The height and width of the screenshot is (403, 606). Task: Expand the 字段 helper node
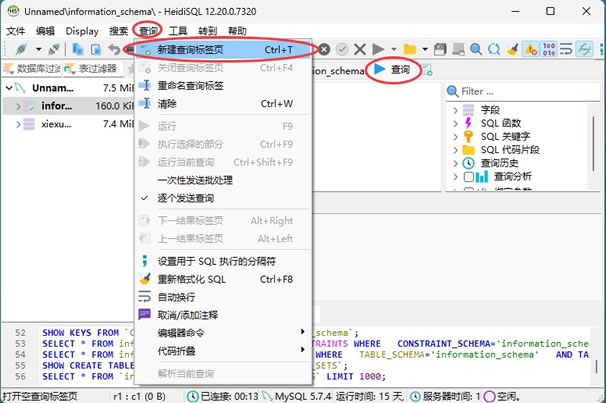(455, 110)
